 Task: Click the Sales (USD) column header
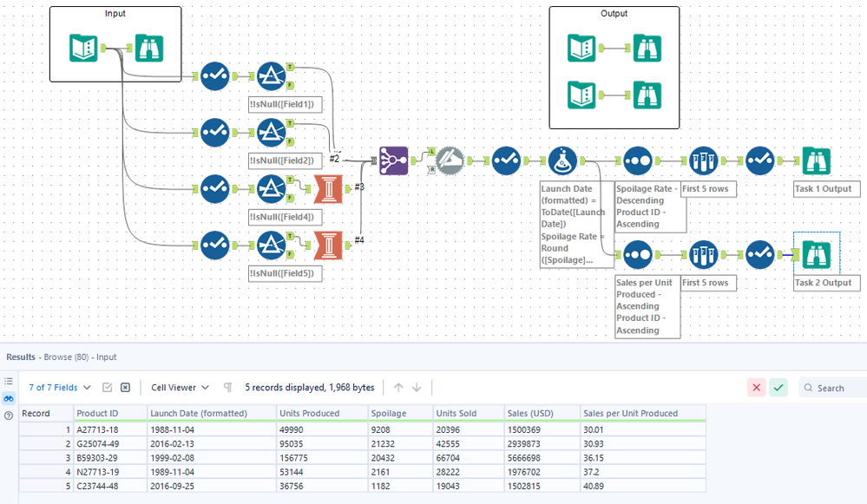click(x=542, y=414)
